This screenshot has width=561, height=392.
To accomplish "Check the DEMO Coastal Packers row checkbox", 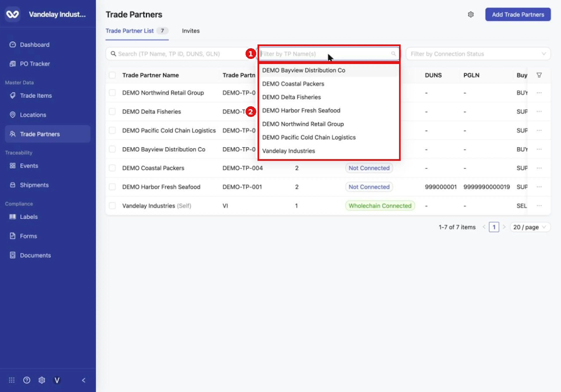I will tap(112, 168).
